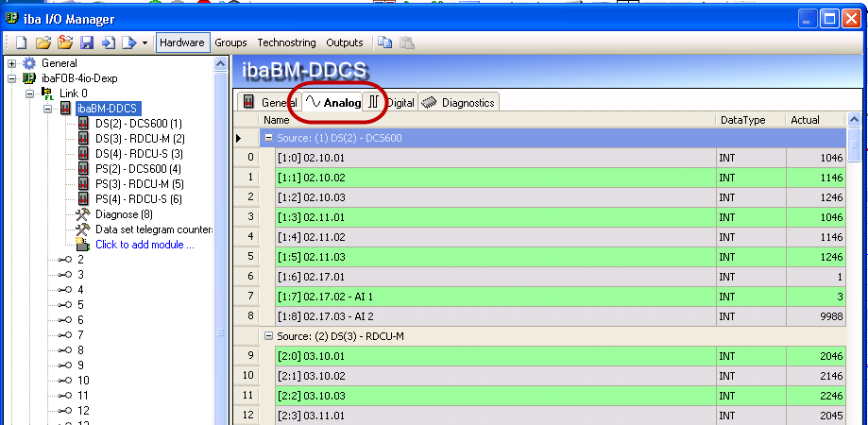Collapse Source (2) DS(3) - RDCU-M group
The height and width of the screenshot is (425, 868).
(x=268, y=336)
